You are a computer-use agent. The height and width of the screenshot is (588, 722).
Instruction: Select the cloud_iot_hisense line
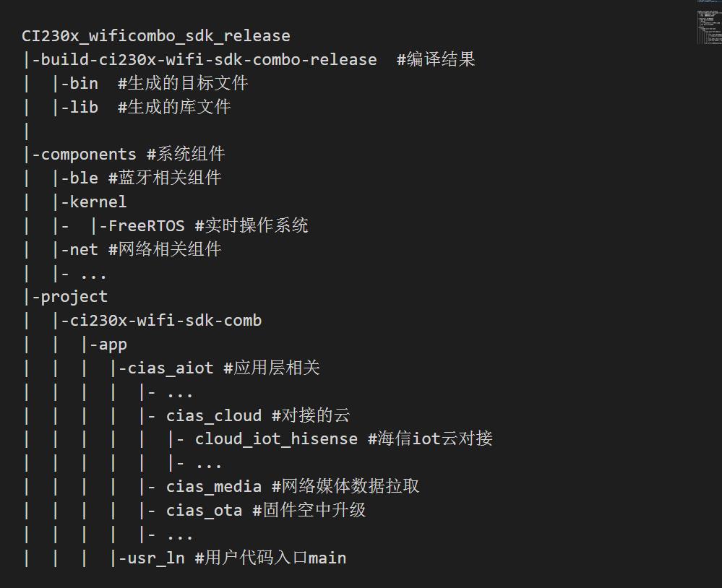[x=258, y=439]
